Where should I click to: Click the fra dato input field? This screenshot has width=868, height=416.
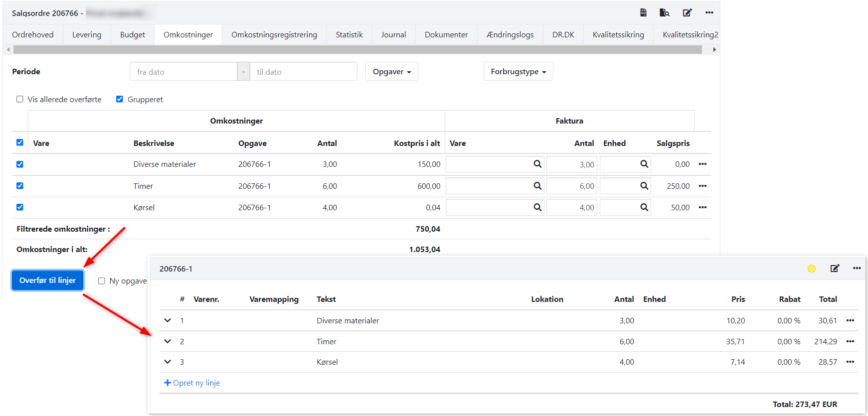(x=183, y=72)
